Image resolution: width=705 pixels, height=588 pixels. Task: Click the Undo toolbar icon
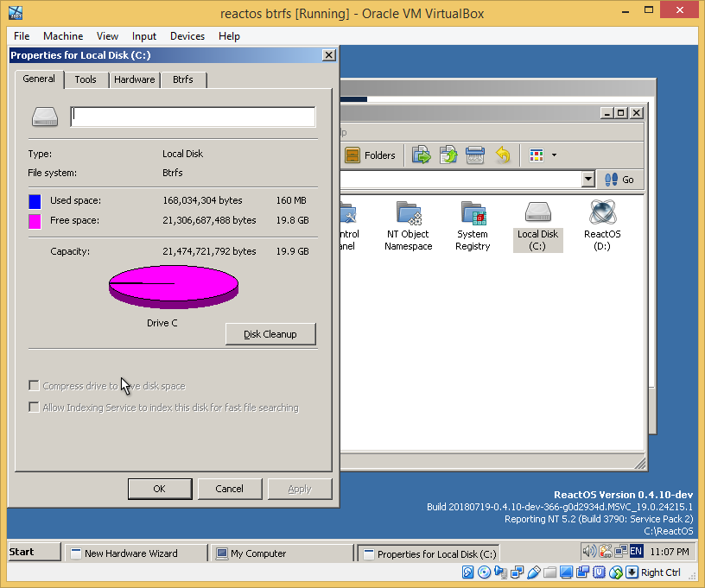coord(503,155)
